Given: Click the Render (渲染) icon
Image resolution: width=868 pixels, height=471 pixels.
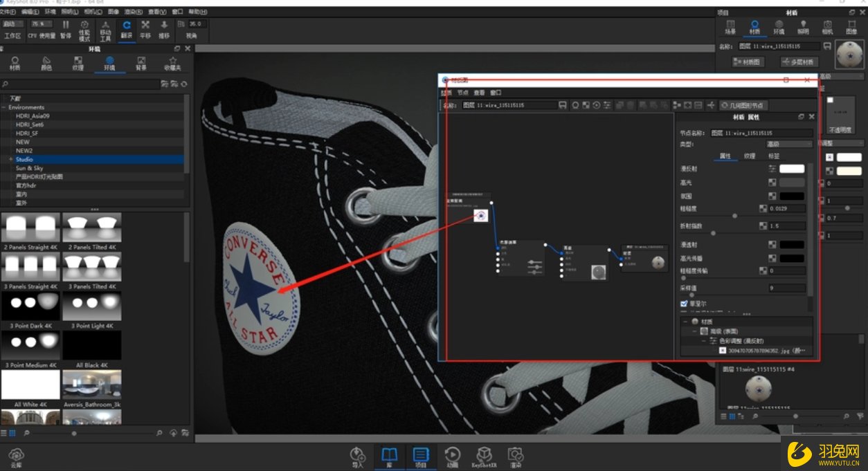Looking at the screenshot, I should coord(515,456).
